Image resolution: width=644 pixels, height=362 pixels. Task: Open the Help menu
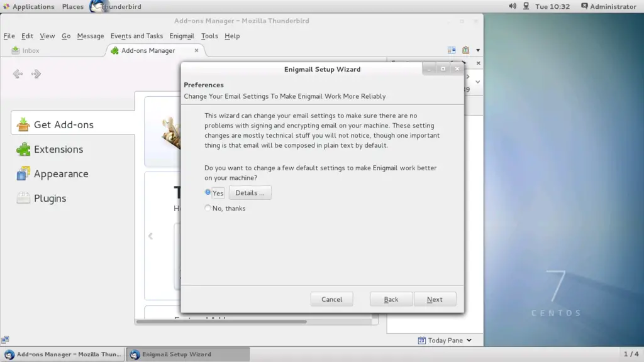point(232,36)
